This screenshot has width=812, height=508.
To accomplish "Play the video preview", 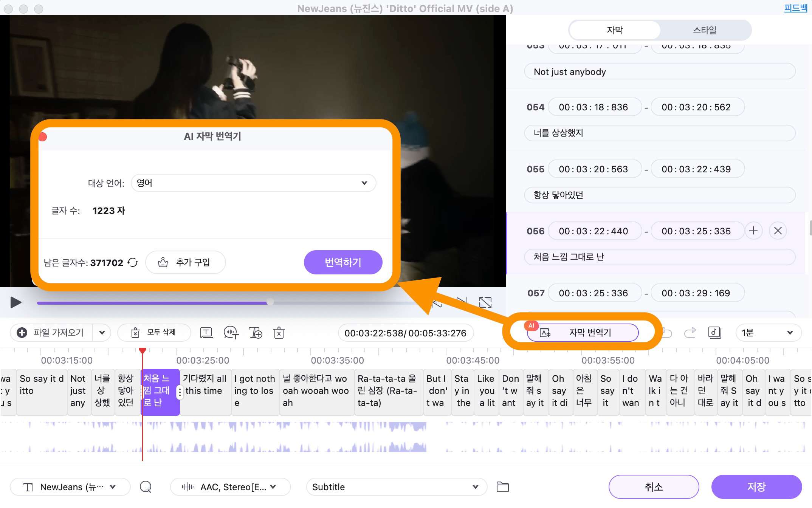I will point(15,302).
